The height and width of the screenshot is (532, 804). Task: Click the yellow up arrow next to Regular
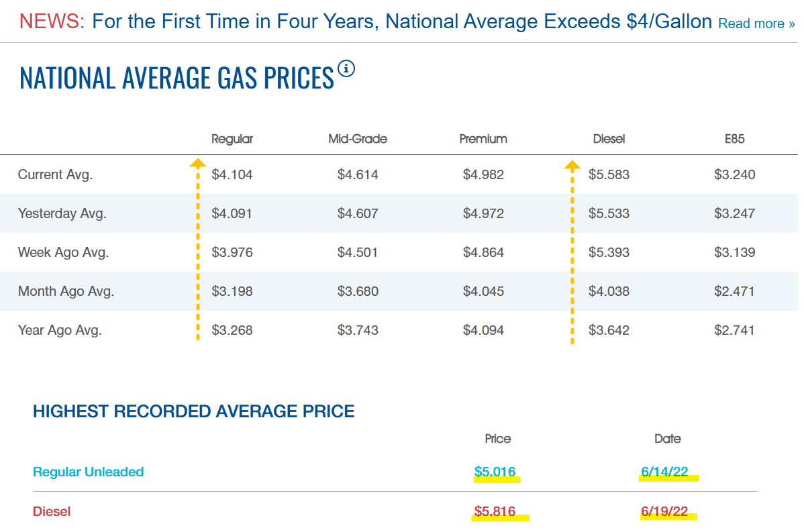coord(198,164)
